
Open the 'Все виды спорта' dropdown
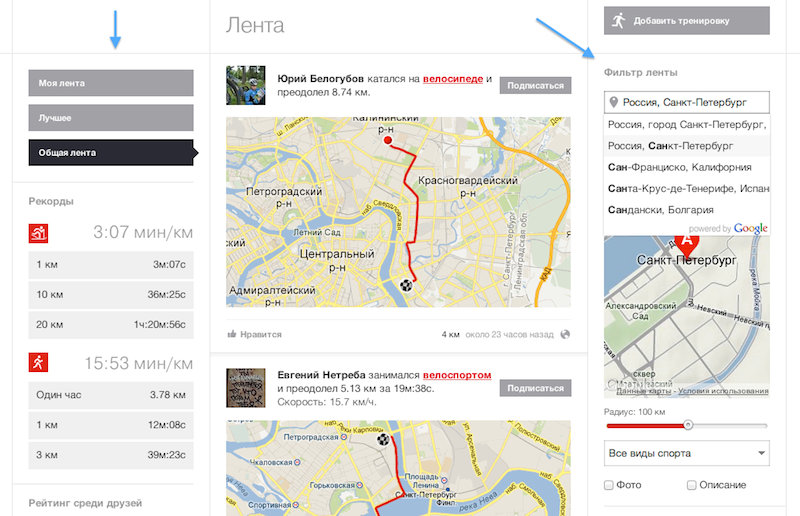687,454
